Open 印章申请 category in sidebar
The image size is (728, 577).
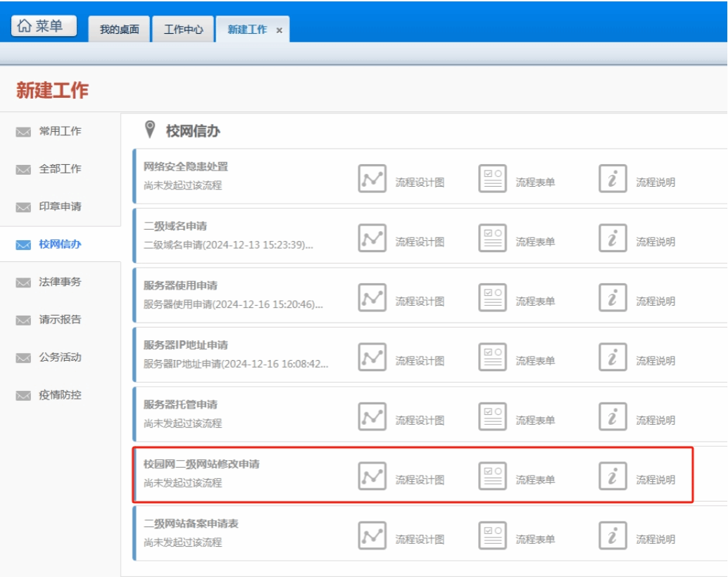click(x=60, y=206)
